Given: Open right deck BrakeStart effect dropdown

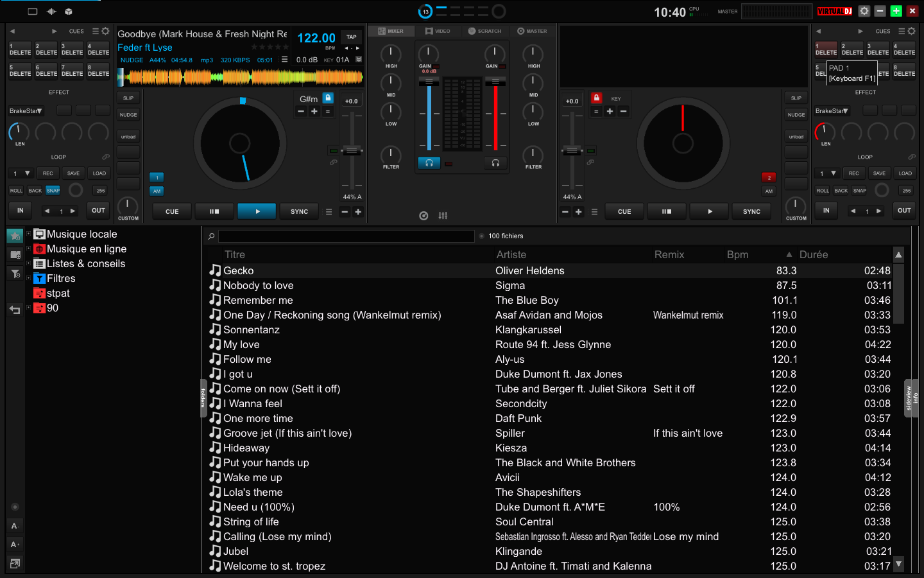Looking at the screenshot, I should pyautogui.click(x=832, y=111).
